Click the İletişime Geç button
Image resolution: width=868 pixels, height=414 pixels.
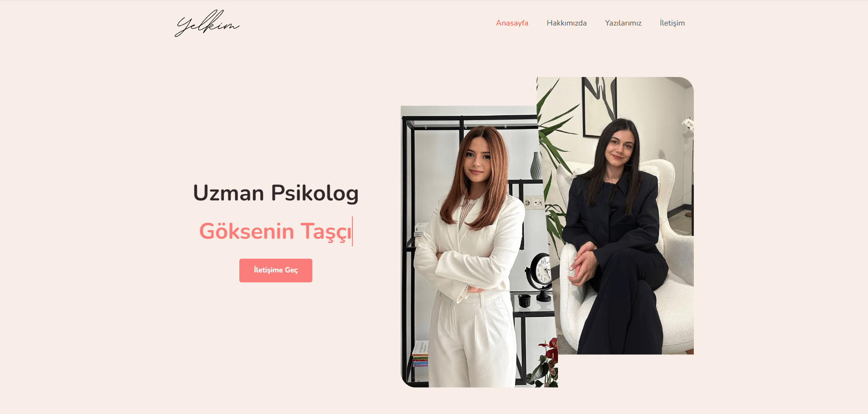tap(276, 270)
